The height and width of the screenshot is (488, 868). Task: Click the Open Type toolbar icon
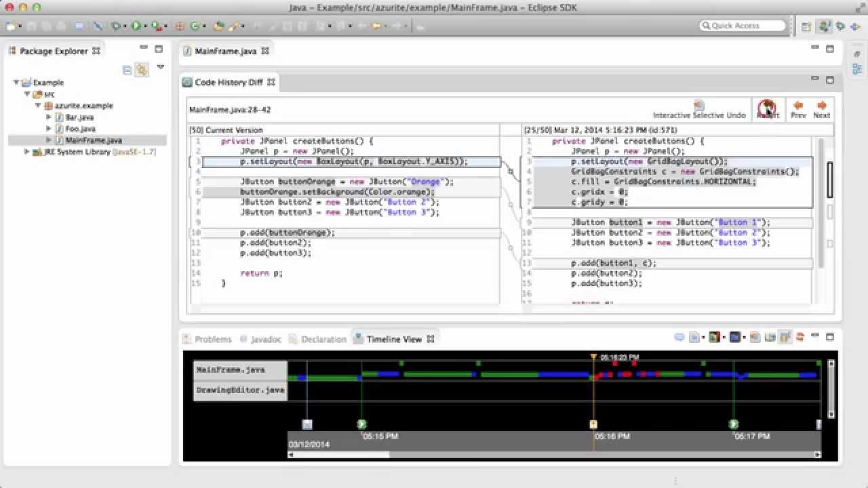click(x=218, y=26)
